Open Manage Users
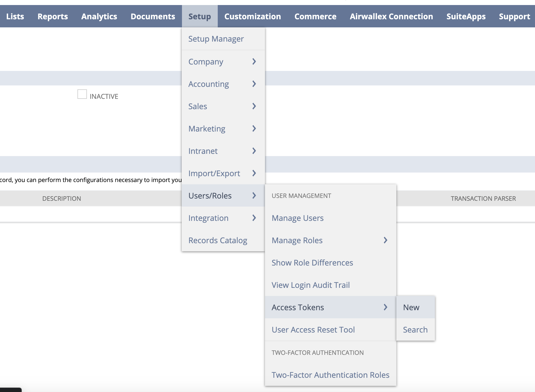This screenshot has height=392, width=535. point(297,218)
